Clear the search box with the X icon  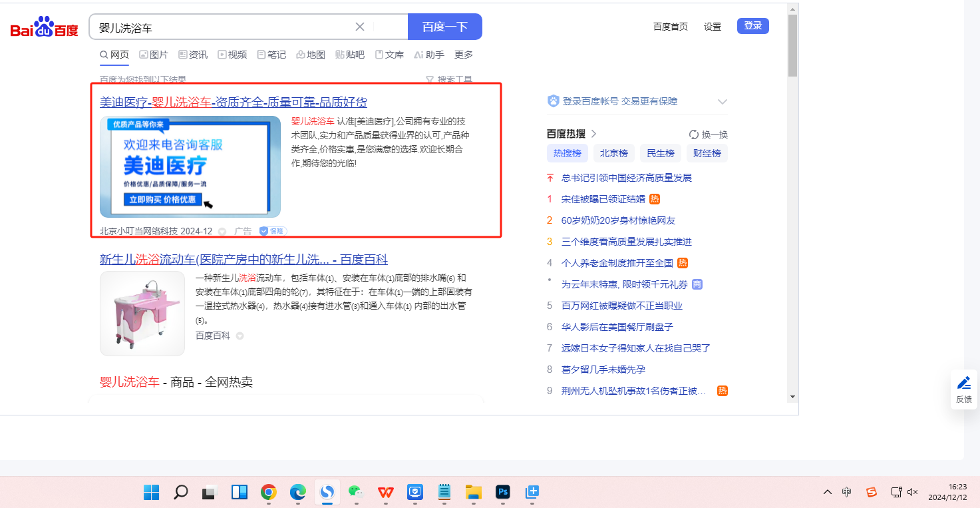[x=360, y=27]
